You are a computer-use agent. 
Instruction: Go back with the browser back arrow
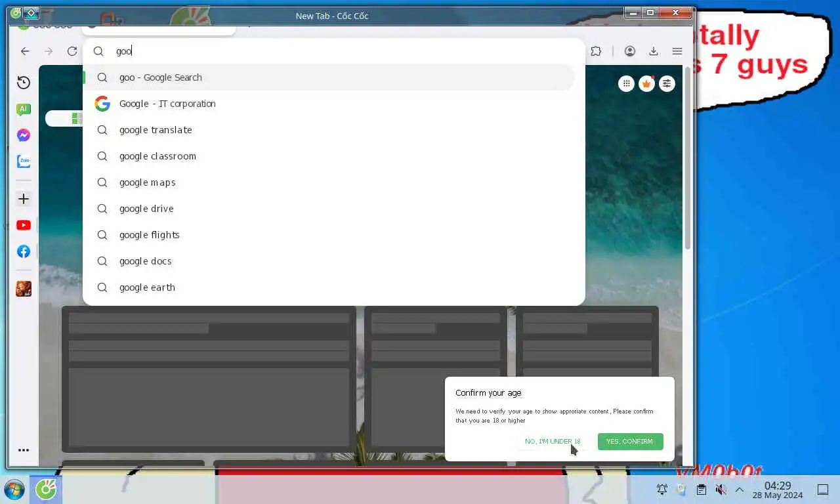25,51
